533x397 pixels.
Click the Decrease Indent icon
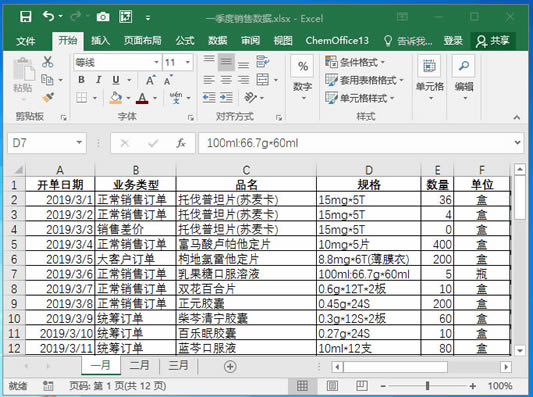pyautogui.click(x=209, y=98)
